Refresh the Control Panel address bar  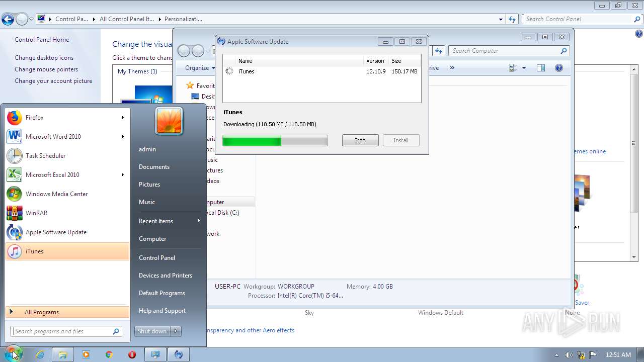(512, 19)
